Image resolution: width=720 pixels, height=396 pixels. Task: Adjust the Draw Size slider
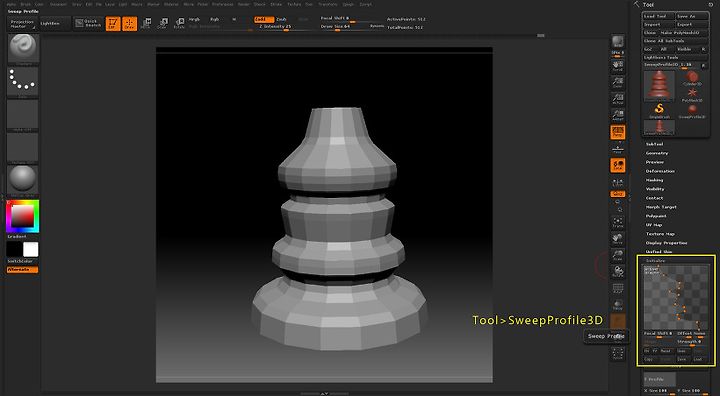click(x=344, y=27)
